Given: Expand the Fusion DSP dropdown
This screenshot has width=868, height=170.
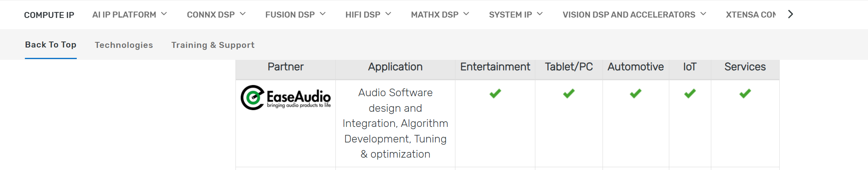Looking at the screenshot, I should 295,15.
